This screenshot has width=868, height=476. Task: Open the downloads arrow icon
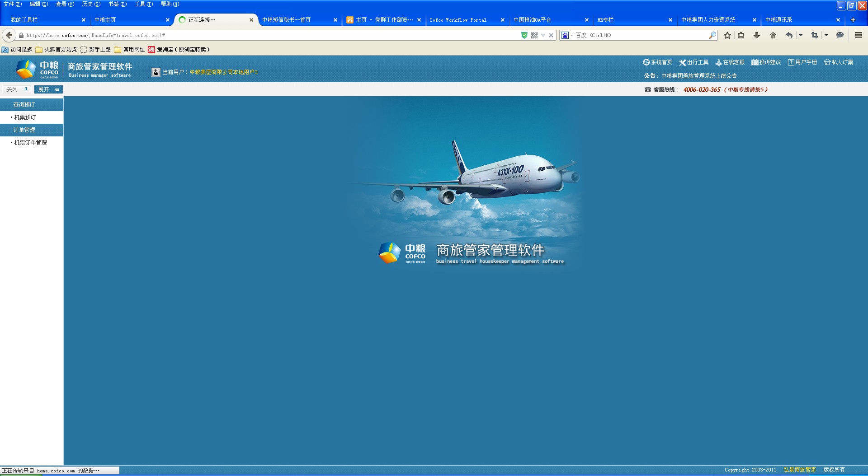click(x=757, y=35)
